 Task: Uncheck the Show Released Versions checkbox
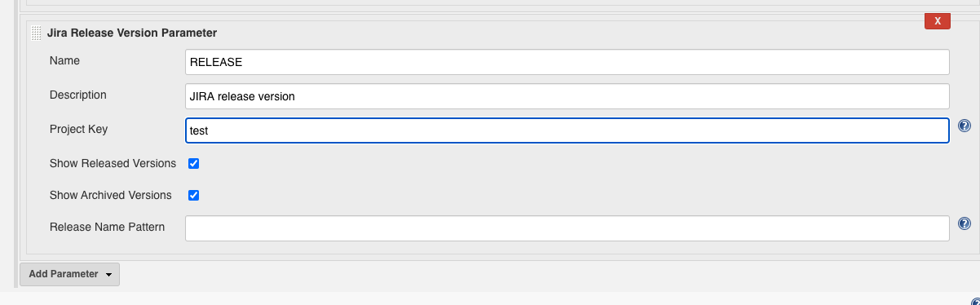coord(194,163)
